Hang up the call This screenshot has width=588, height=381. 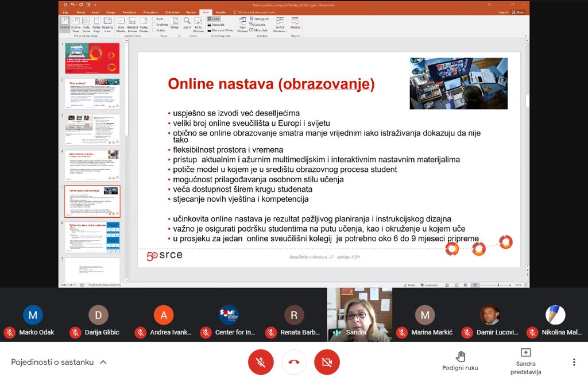click(x=294, y=362)
